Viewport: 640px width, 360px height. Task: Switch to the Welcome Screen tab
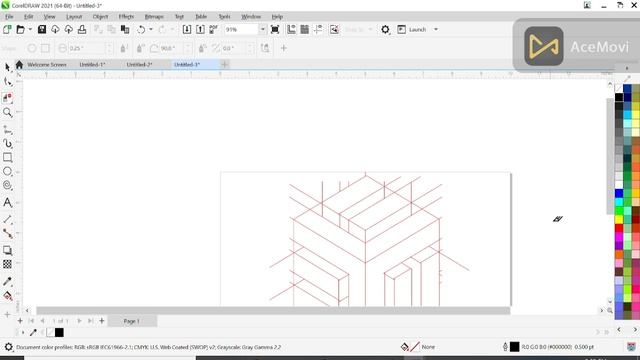tap(47, 64)
